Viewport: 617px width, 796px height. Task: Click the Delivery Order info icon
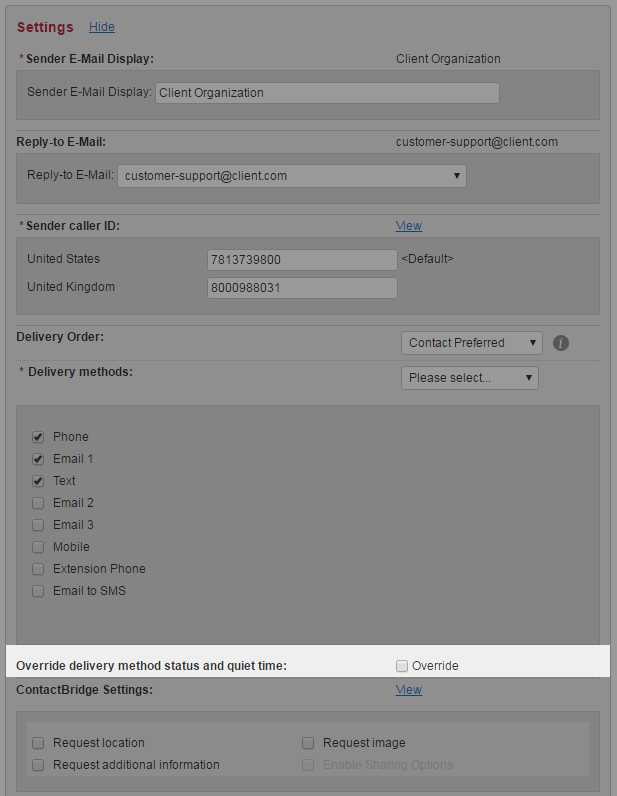tap(561, 343)
